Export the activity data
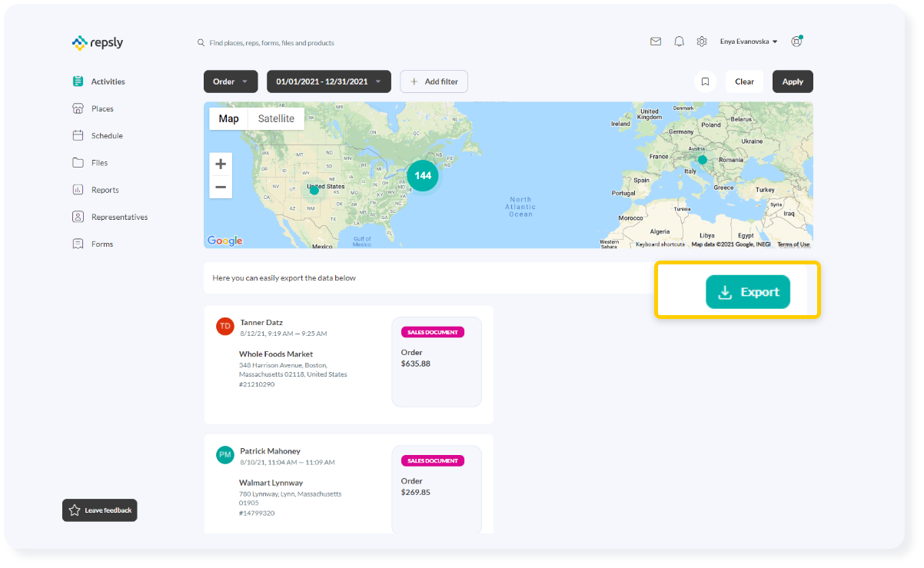Image resolution: width=924 pixels, height=568 pixels. (748, 292)
